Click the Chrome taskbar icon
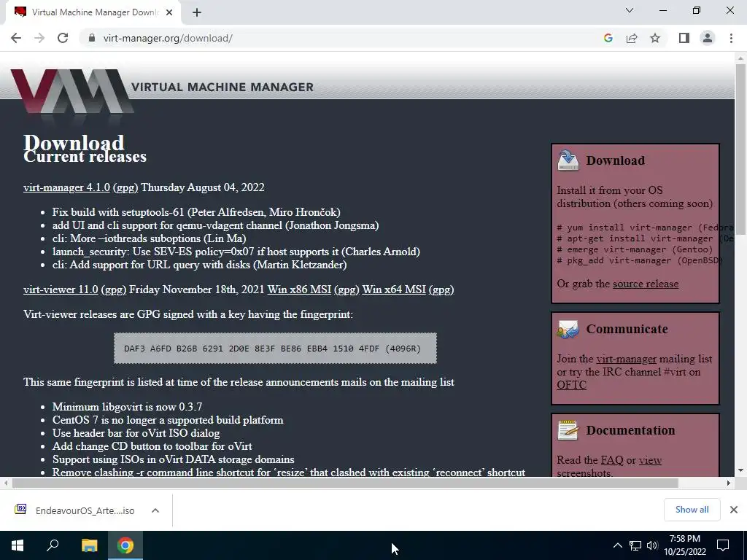Viewport: 747px width, 560px height. 125,545
